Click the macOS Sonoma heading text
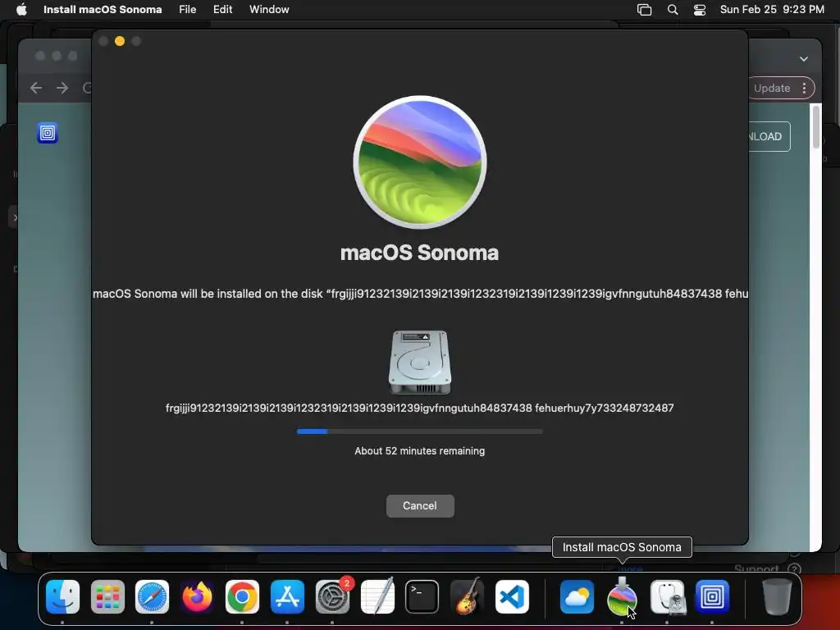Screen dimensions: 840x630 pyautogui.click(x=419, y=253)
